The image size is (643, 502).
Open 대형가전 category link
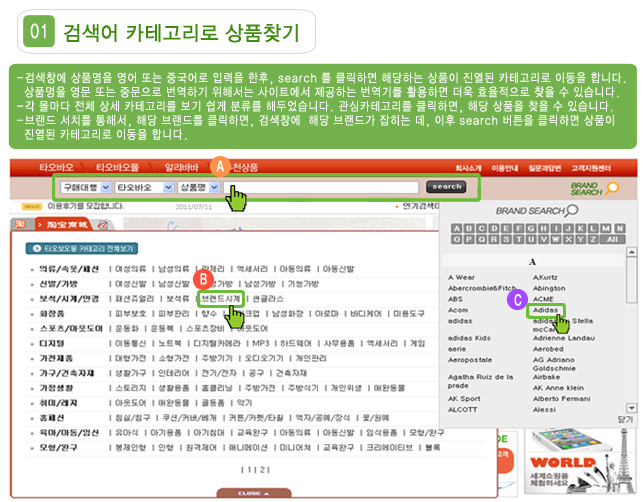[x=130, y=358]
